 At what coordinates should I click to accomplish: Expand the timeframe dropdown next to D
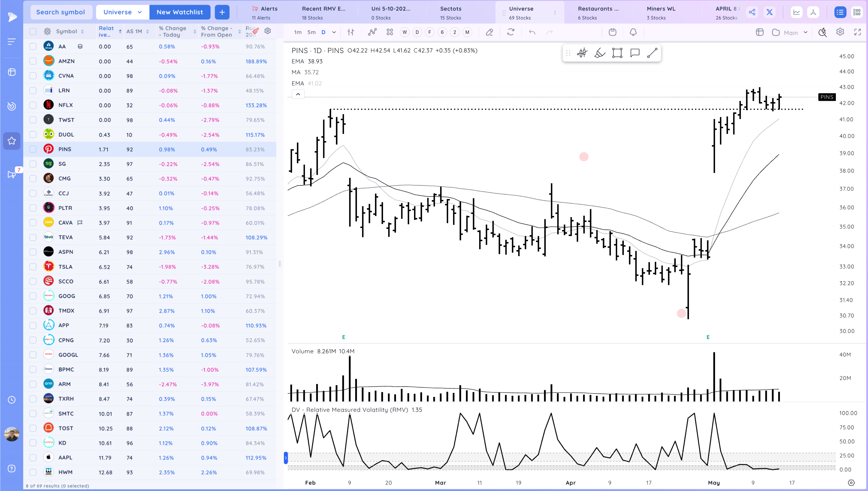click(334, 32)
